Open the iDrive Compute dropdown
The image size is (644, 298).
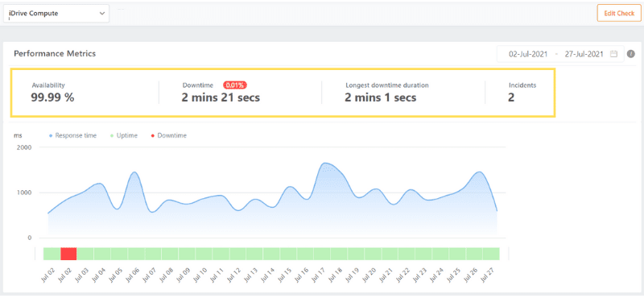tap(56, 13)
